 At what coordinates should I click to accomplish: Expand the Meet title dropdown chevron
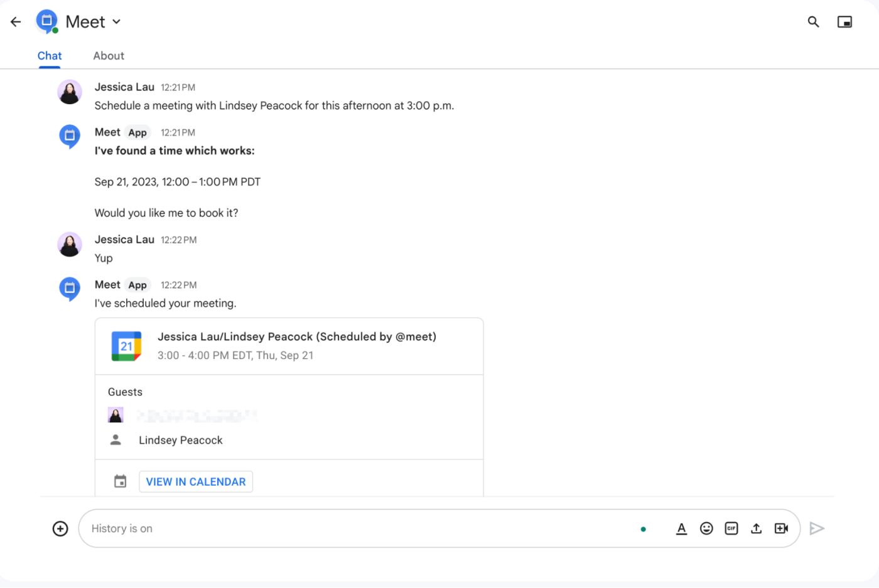(116, 21)
